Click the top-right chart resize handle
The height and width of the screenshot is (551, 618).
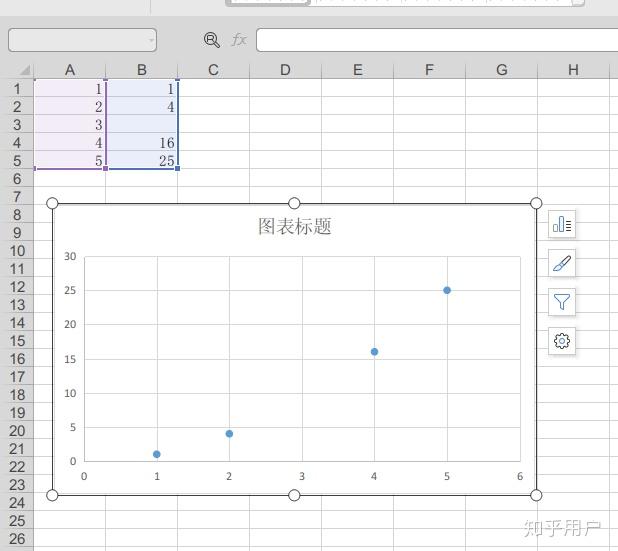pos(536,203)
